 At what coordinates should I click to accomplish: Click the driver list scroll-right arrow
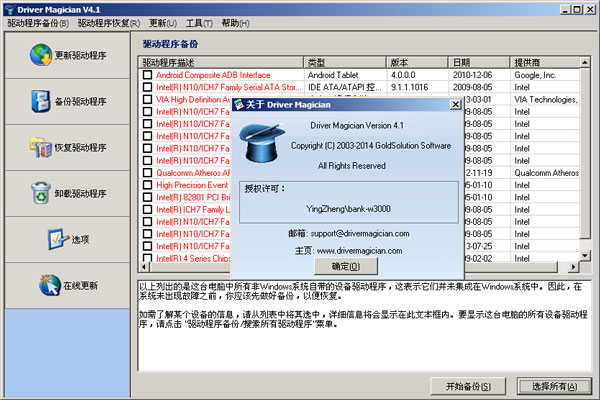[x=573, y=267]
